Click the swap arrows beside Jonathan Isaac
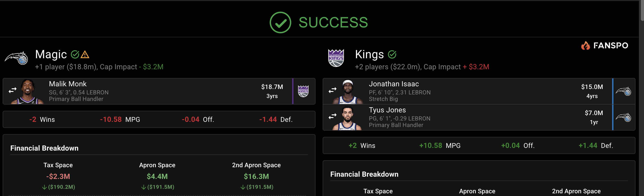This screenshot has height=196, width=644. click(333, 90)
